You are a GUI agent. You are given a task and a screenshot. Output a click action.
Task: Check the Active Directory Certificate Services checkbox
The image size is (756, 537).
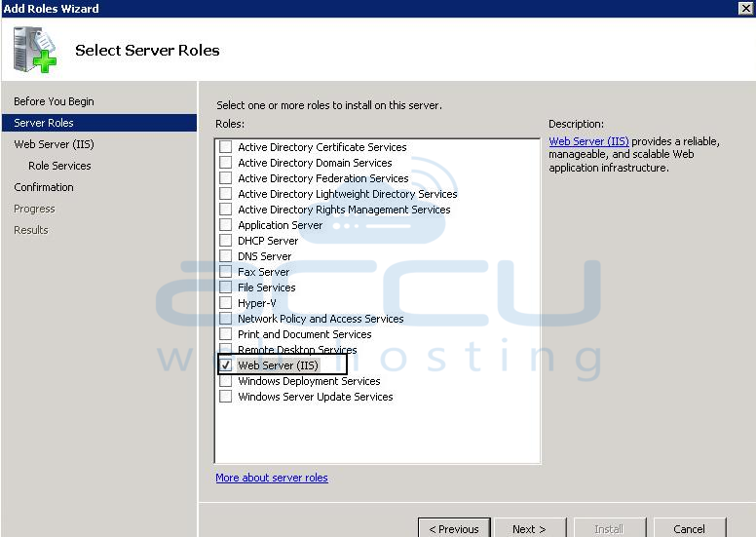225,146
